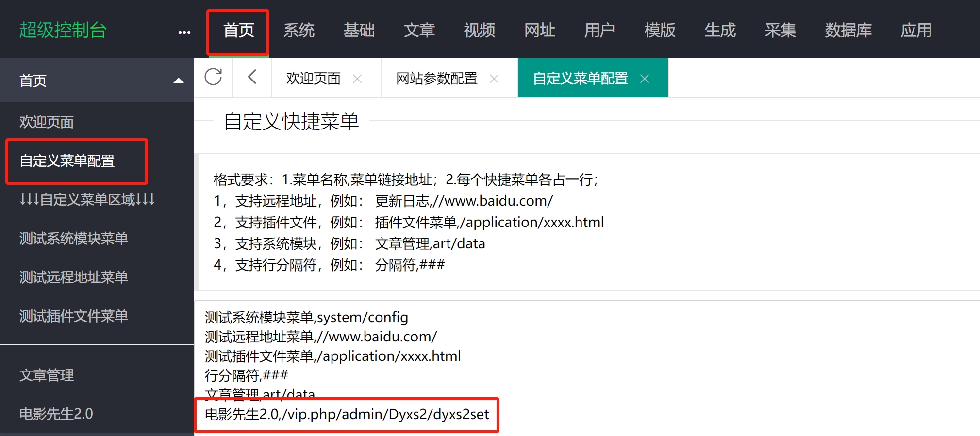Click the back arrow icon in tab bar

[x=252, y=77]
